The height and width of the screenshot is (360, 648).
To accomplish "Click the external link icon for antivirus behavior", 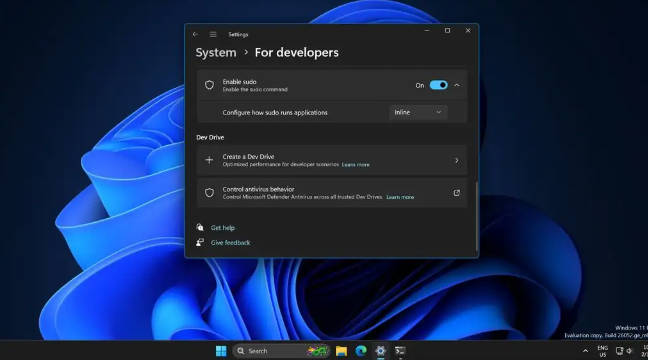I will pyautogui.click(x=457, y=193).
